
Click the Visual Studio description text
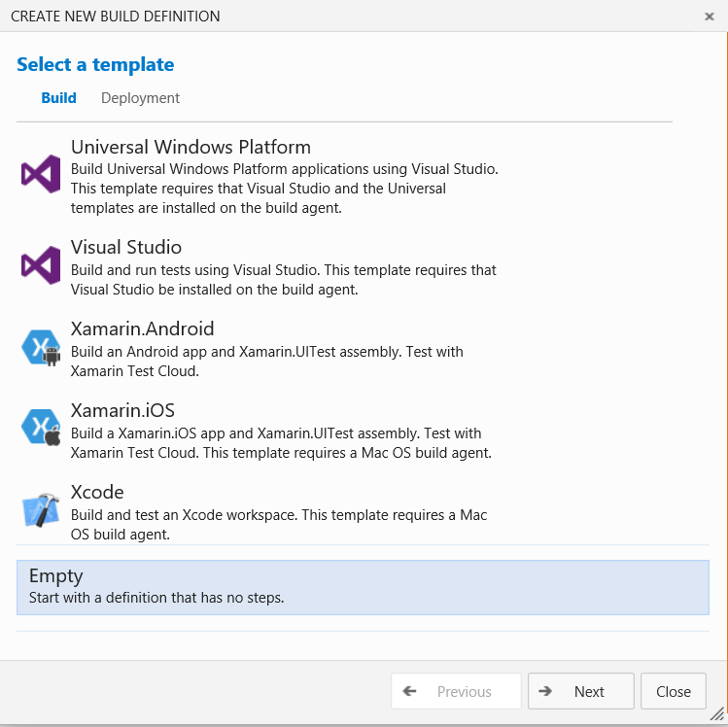click(283, 280)
